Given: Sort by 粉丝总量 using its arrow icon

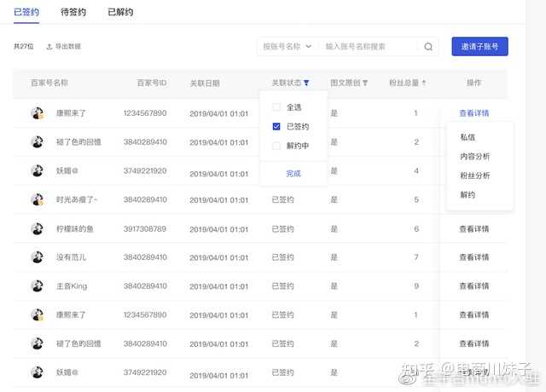Looking at the screenshot, I should point(424,83).
